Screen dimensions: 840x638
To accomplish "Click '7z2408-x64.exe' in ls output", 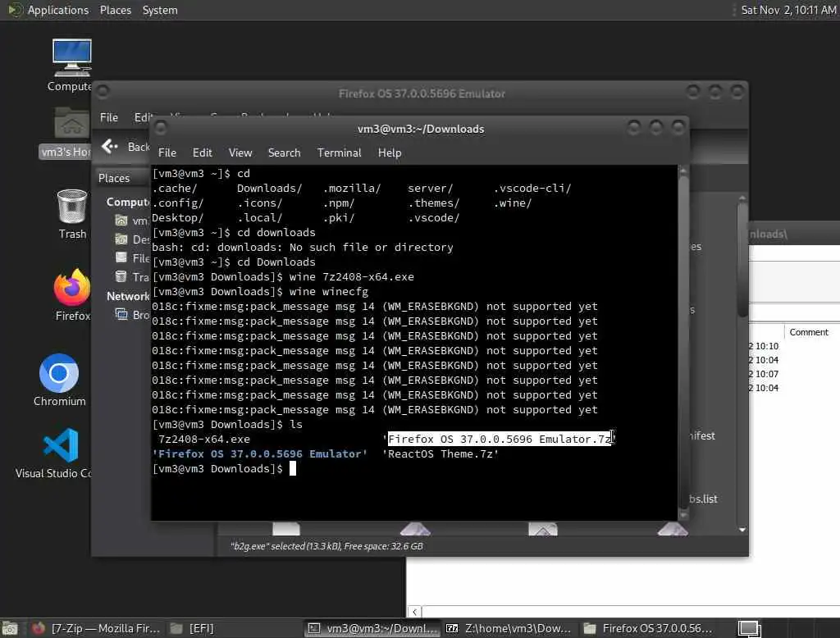I will [204, 440].
